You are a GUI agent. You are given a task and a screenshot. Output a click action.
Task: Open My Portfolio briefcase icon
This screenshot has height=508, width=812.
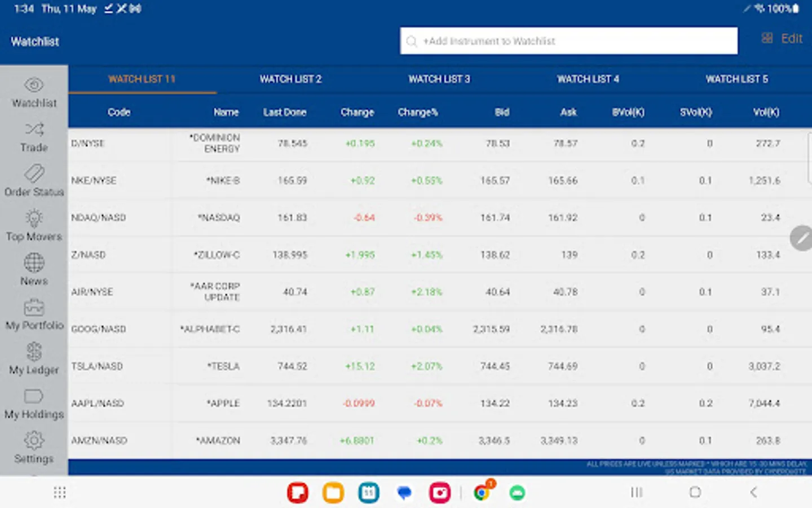pos(34,308)
